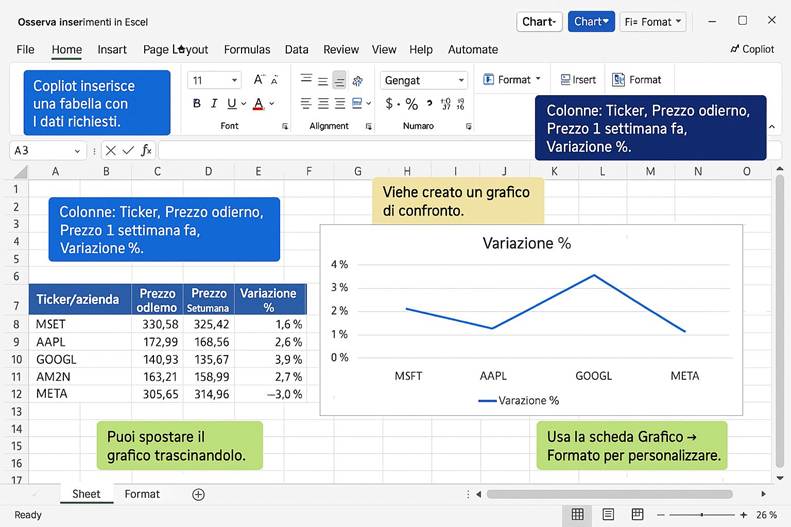Click the cancel entry X icon

tap(110, 150)
